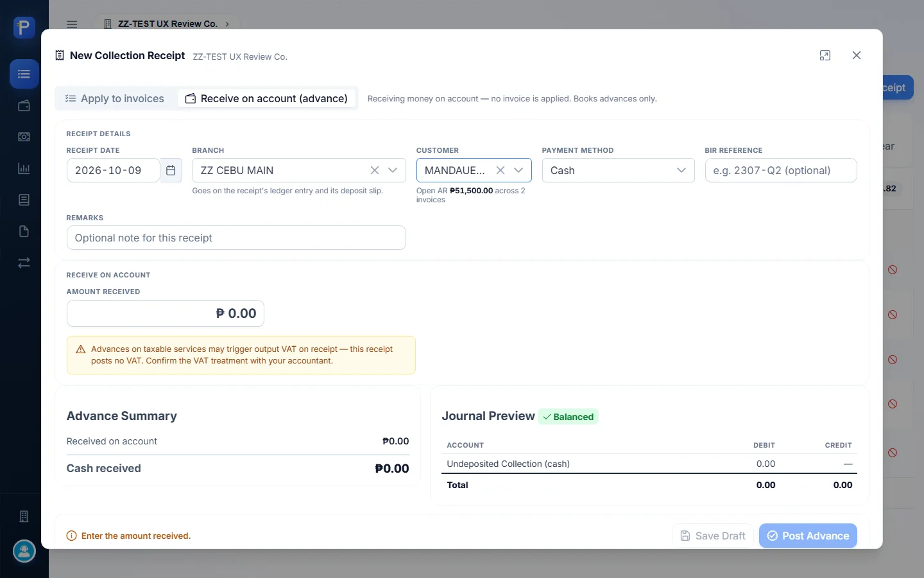This screenshot has height=578, width=924.
Task: Click the VAT warning triangle icon
Action: tap(81, 349)
